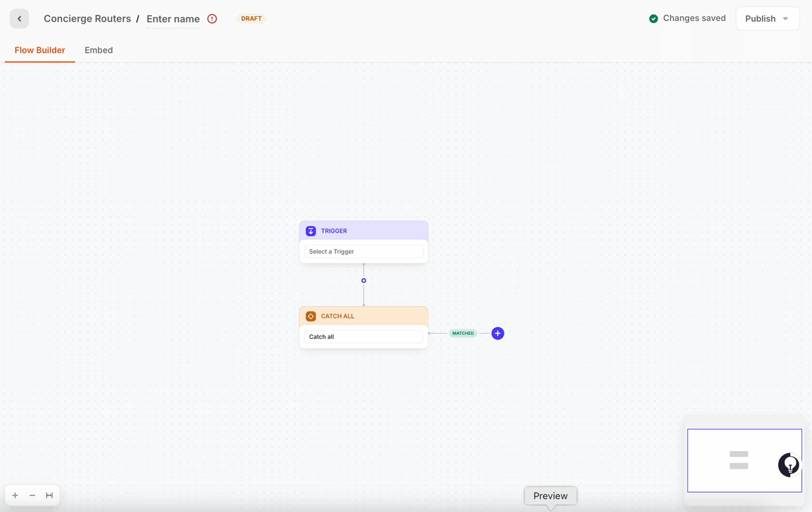Click the Changes saved status text
The height and width of the screenshot is (512, 812).
[x=694, y=18]
